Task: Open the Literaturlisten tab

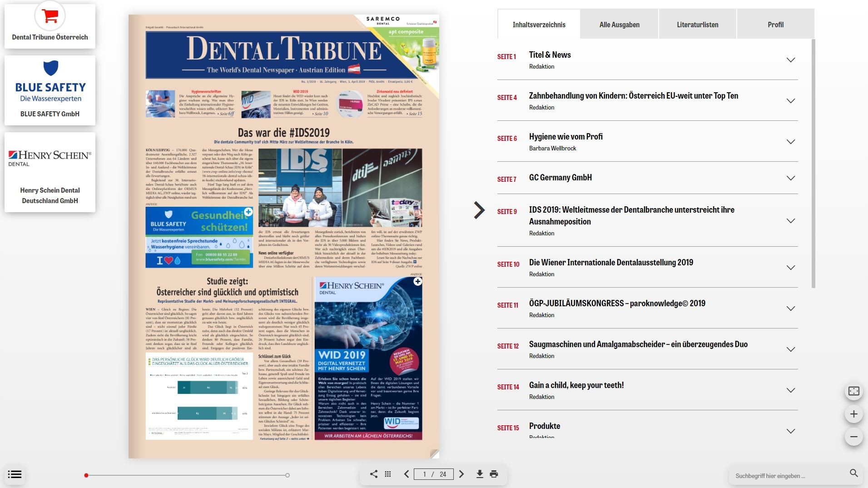Action: click(x=698, y=25)
